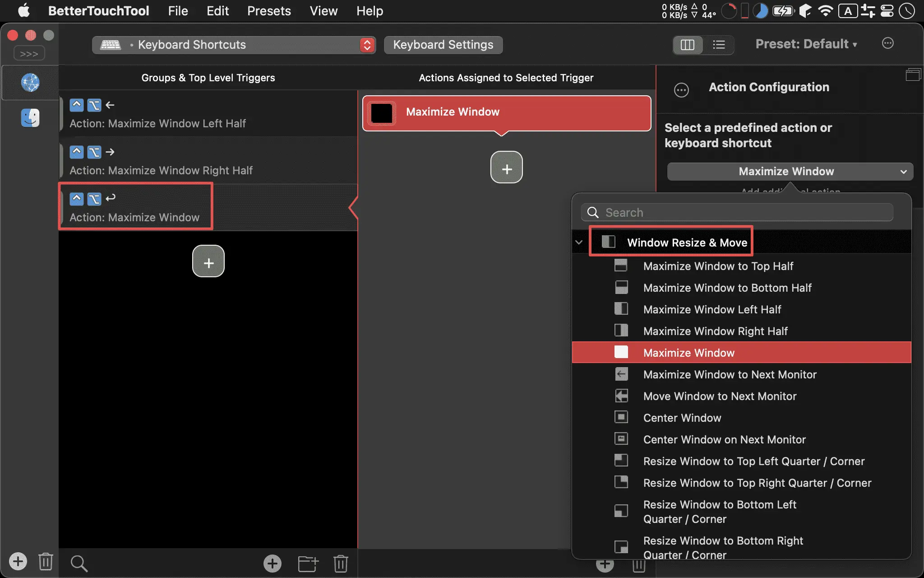The height and width of the screenshot is (578, 924).
Task: Add a new trigger with the plus button under triggers
Action: click(208, 261)
